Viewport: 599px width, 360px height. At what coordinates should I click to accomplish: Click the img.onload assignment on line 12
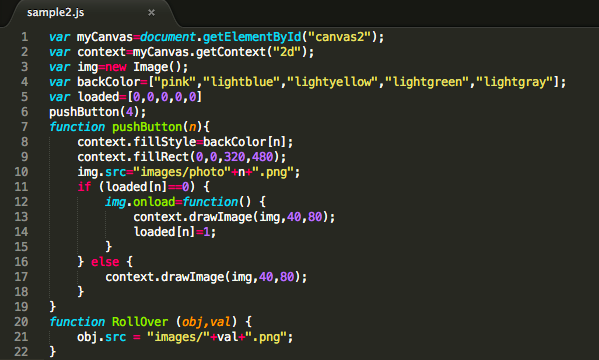(186, 202)
